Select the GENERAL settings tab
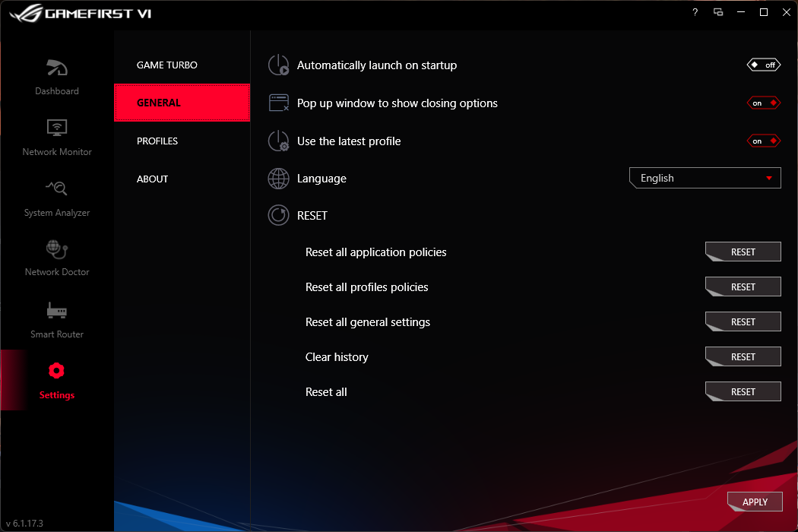The height and width of the screenshot is (532, 798). coord(182,103)
